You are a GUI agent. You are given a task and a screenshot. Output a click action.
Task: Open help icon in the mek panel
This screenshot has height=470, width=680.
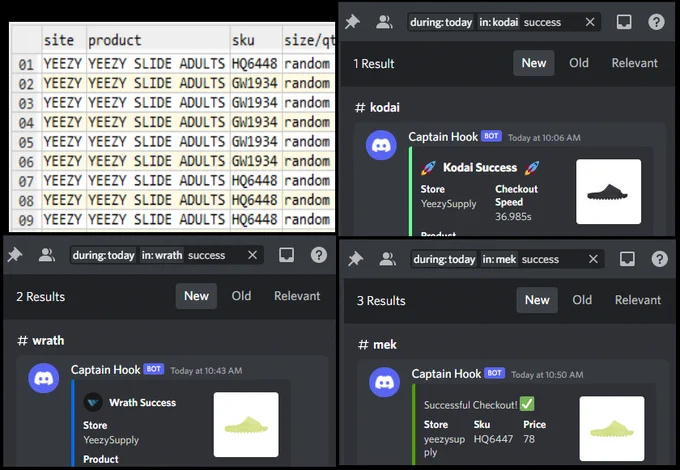pyautogui.click(x=659, y=259)
